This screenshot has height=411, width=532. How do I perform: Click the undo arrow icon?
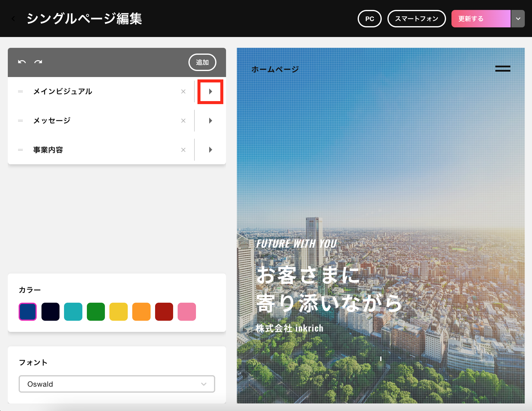pyautogui.click(x=22, y=62)
